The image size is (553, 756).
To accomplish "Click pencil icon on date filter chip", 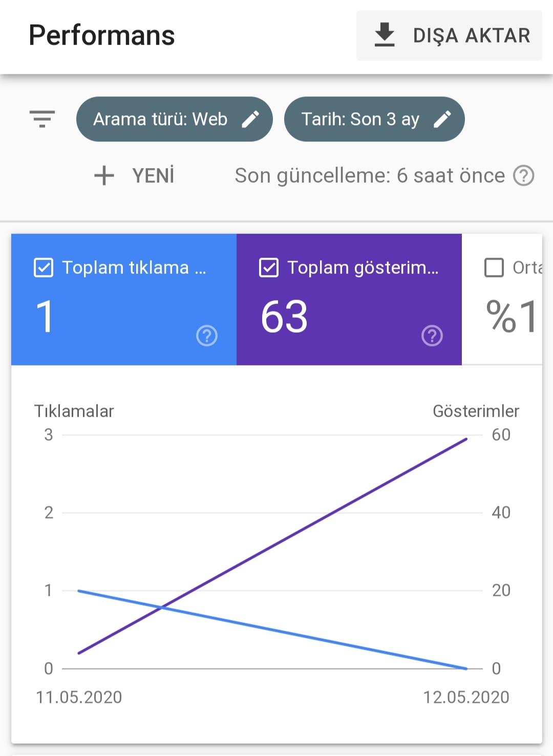I will [442, 119].
